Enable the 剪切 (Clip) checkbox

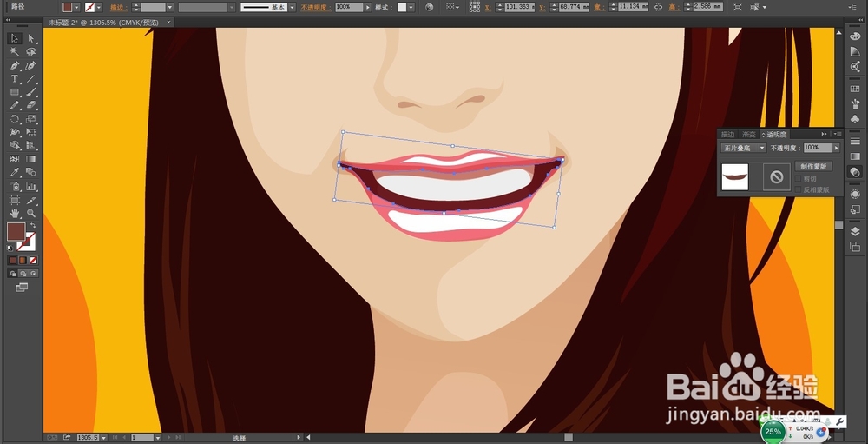799,178
